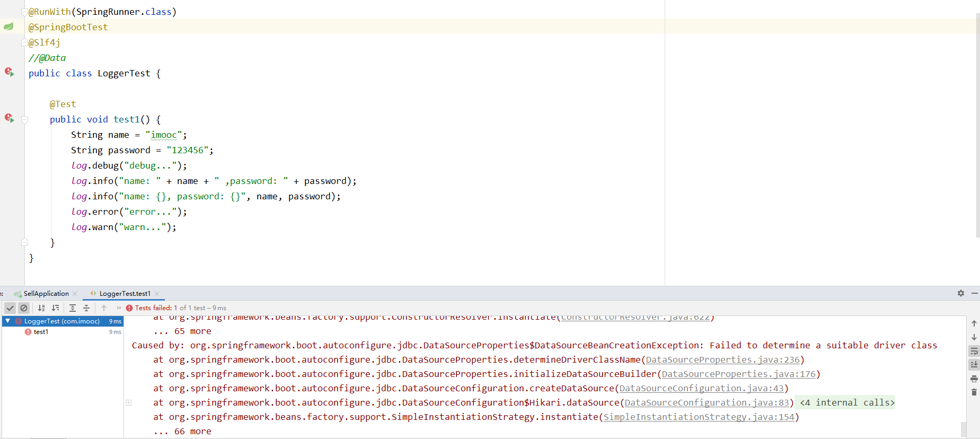980x439 pixels.
Task: Click fold end marker at test1 closing brace
Action: (24, 242)
